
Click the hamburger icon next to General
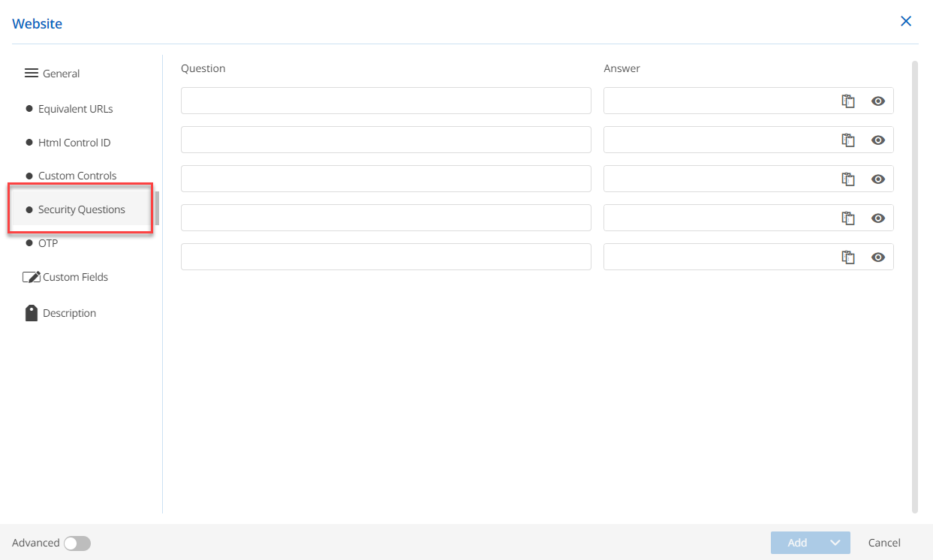31,72
